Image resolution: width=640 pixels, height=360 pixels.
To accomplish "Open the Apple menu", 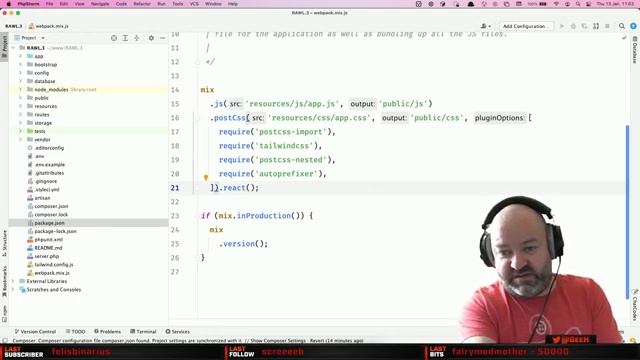I will point(8,4).
